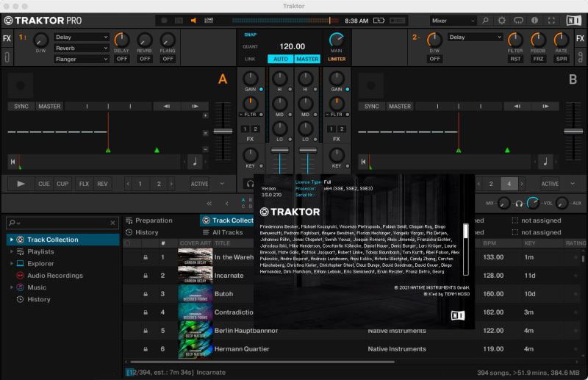This screenshot has height=380, width=588.
Task: Toggle SNAP in master panel
Action: [x=251, y=35]
